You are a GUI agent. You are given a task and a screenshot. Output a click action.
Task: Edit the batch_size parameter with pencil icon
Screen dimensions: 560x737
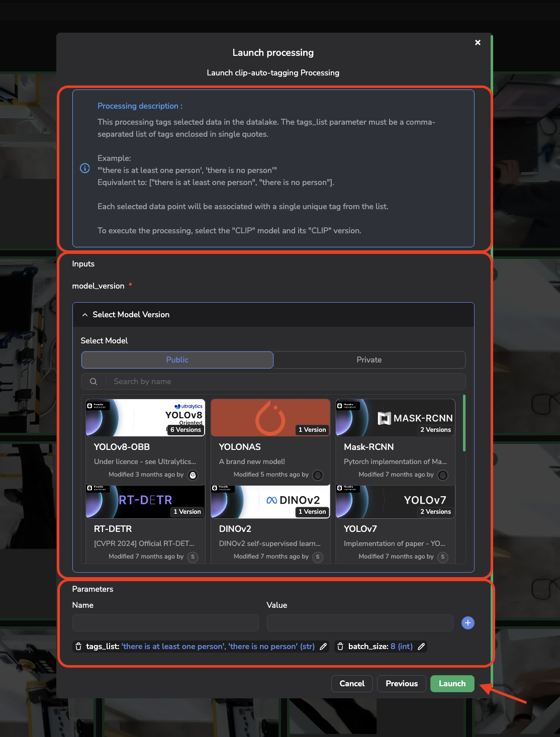pyautogui.click(x=421, y=647)
